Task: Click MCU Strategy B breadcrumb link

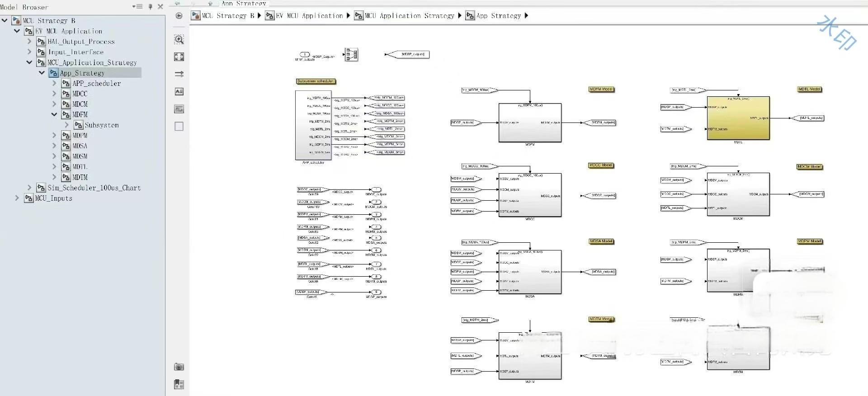Action: tap(228, 16)
